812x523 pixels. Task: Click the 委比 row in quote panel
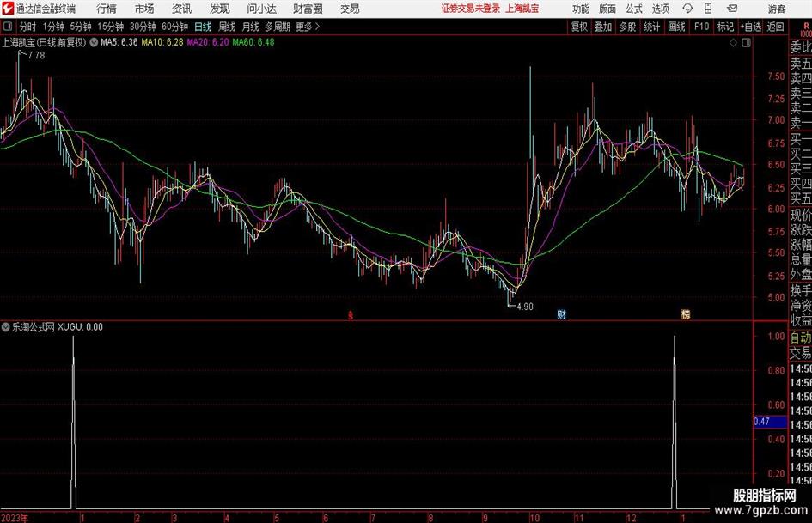pos(801,47)
